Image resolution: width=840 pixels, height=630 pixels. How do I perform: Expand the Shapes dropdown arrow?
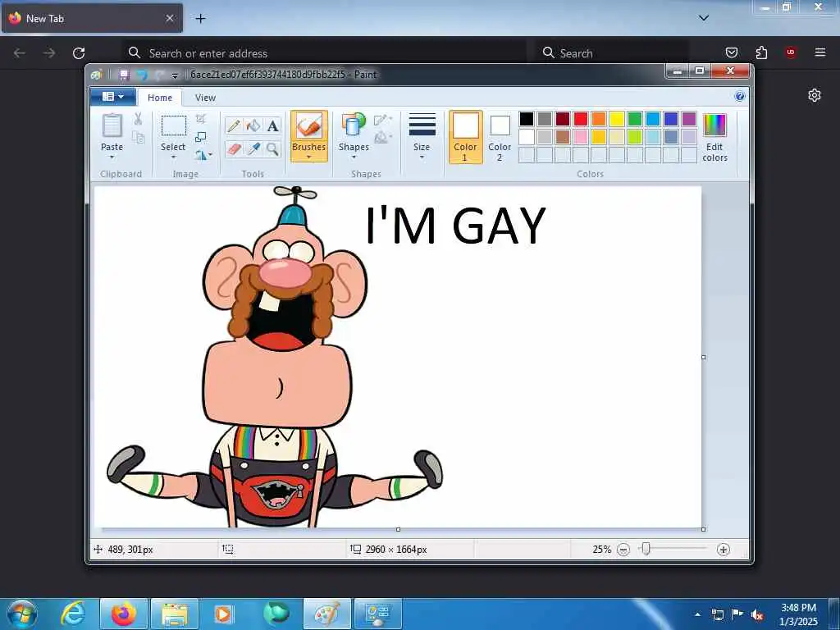[354, 157]
